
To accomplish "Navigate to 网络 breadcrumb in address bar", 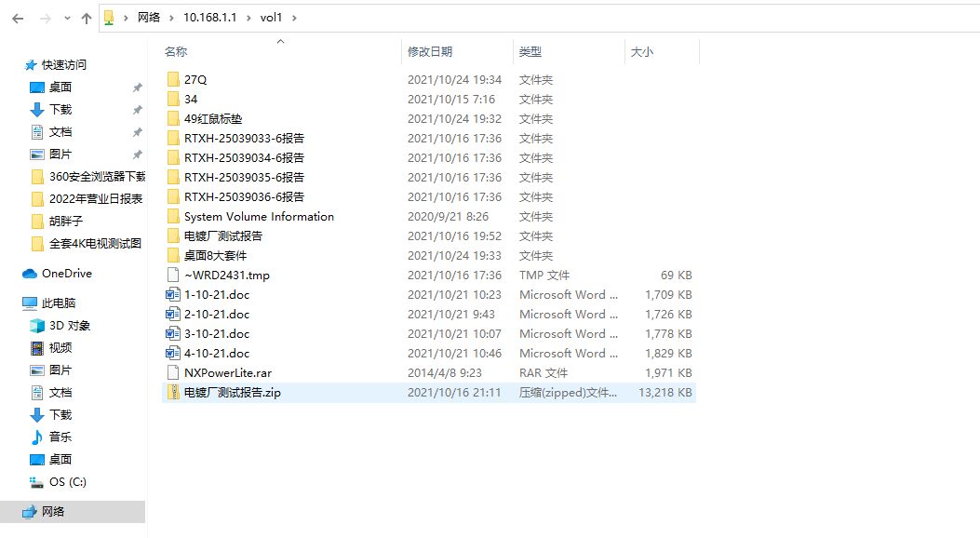I will pyautogui.click(x=149, y=18).
